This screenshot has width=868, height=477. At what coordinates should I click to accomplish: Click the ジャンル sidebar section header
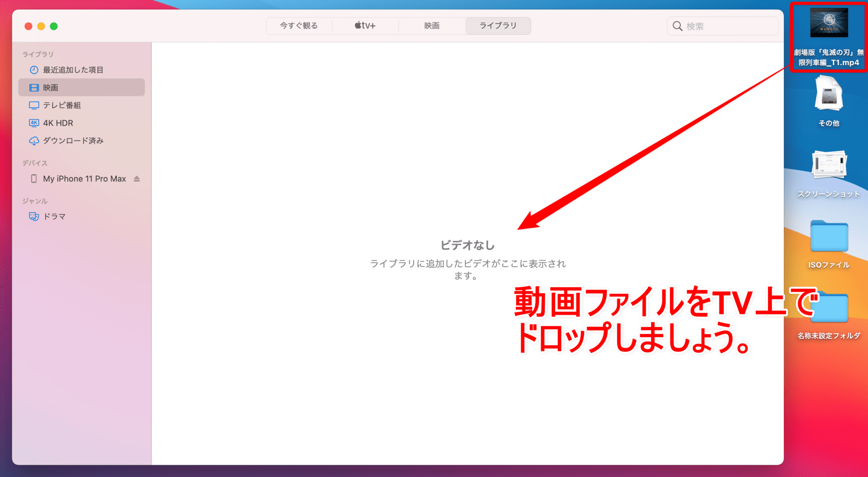35,201
